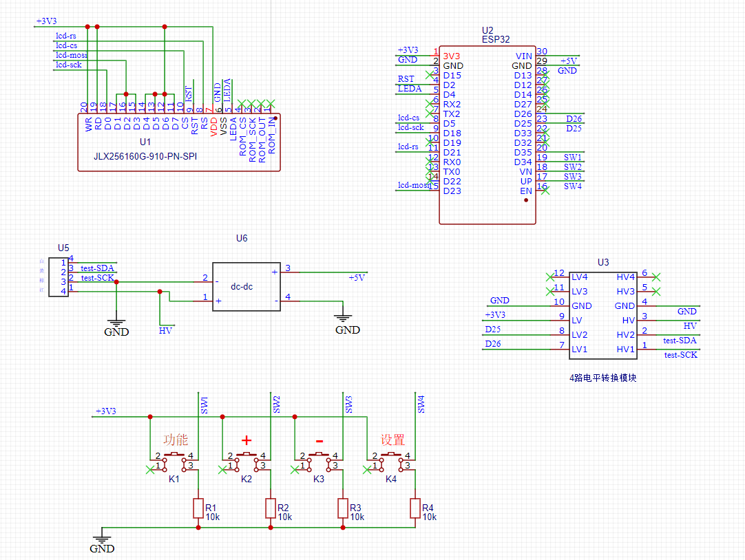Click lcd-mosi net label at ESP32 D23
Screen dimensions: 745x560
[413, 184]
